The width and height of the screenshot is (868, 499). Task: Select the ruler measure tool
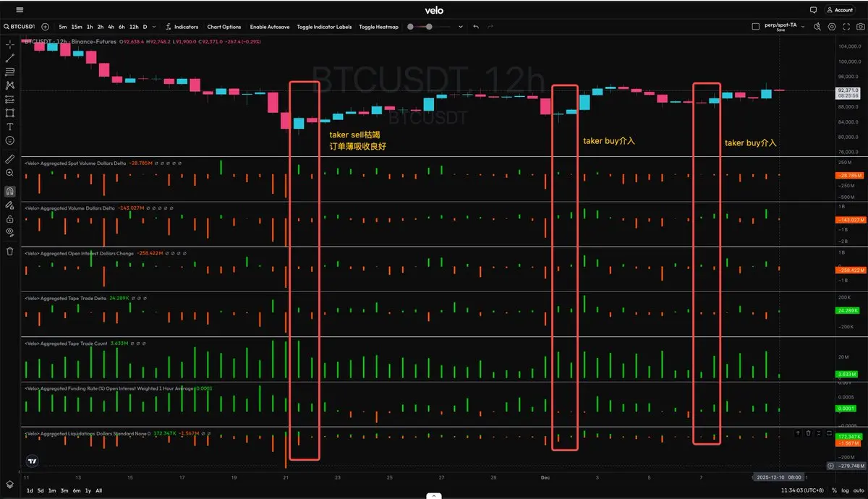tap(10, 158)
